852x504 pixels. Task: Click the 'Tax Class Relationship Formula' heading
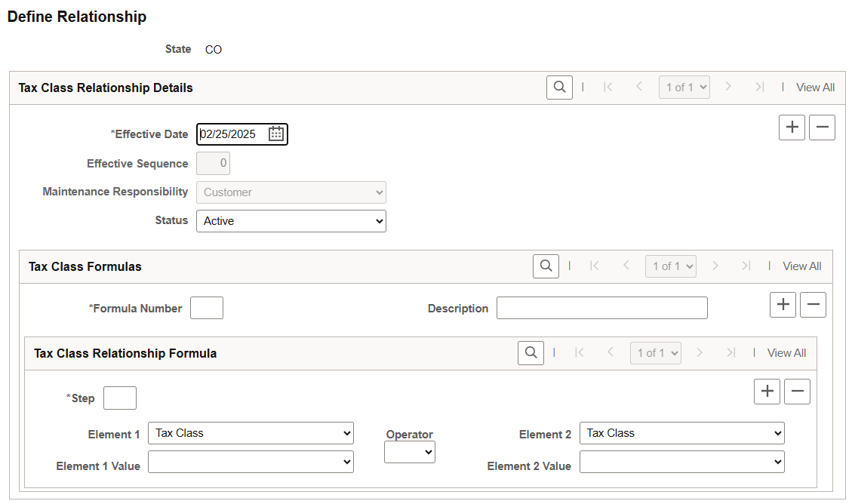(125, 354)
